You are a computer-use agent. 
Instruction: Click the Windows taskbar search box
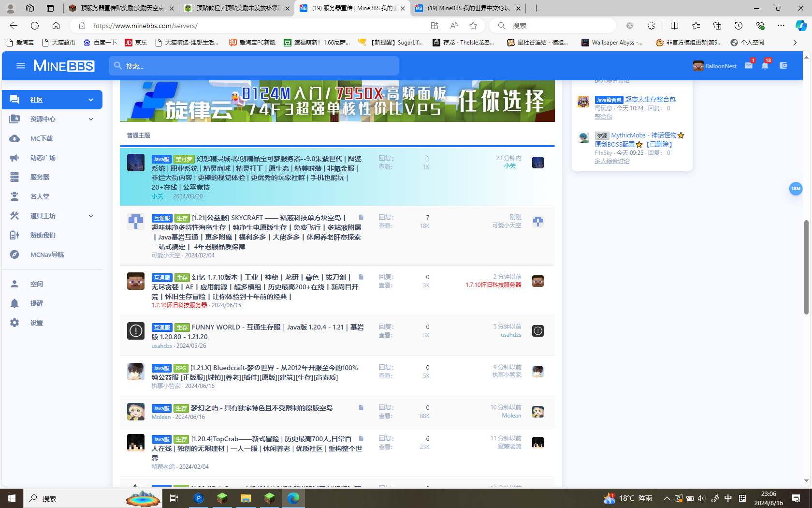(92, 498)
